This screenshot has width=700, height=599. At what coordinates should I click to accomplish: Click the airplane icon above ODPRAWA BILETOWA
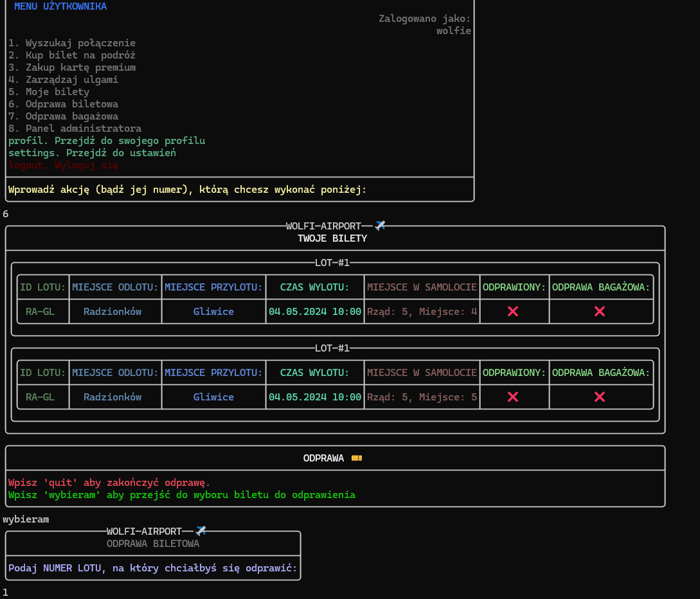[201, 531]
